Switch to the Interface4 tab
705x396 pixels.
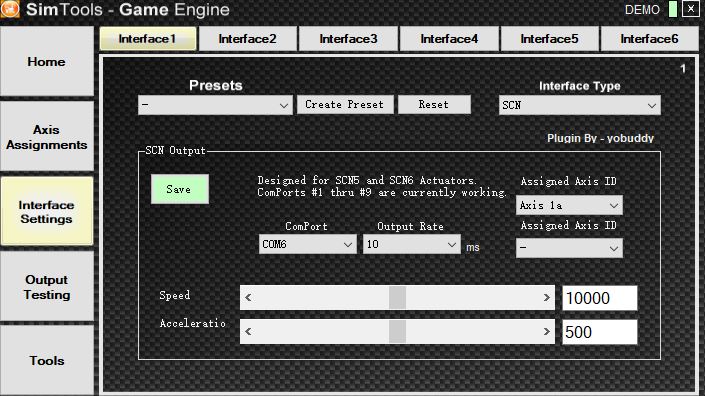[449, 39]
